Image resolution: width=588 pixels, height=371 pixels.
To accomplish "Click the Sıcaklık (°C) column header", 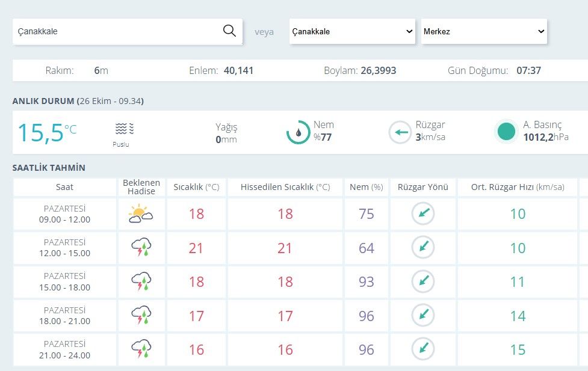I will click(x=196, y=187).
